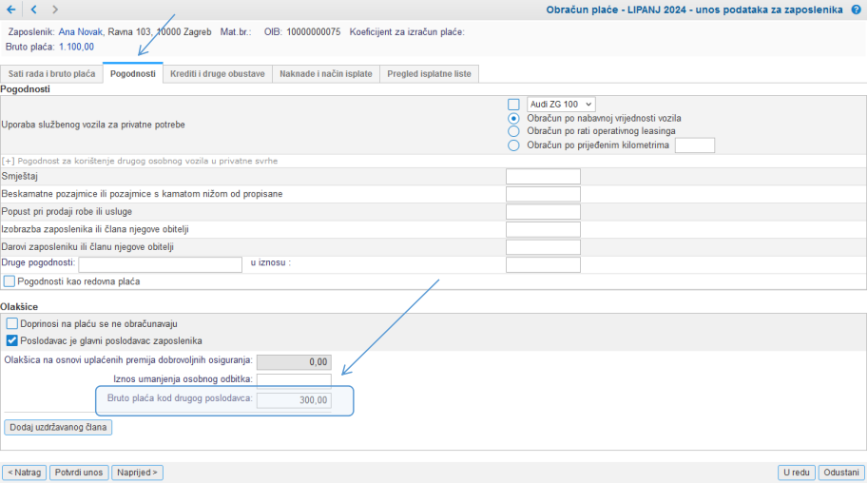Click the Potvrdi unos button
The image size is (868, 483).
79,473
